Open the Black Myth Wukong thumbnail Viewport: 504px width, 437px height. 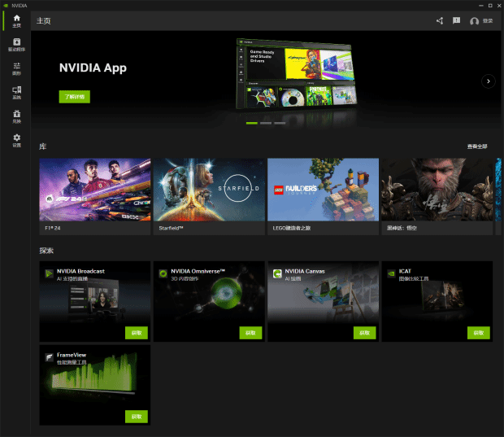437,190
